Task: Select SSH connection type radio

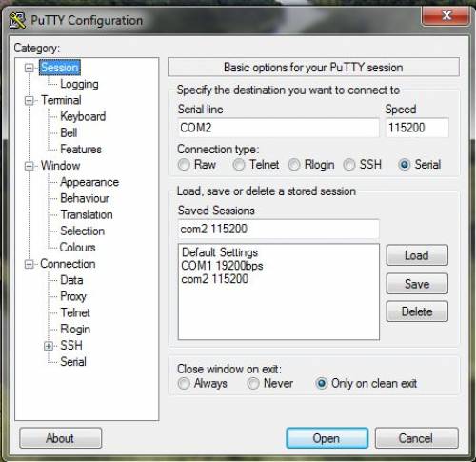Action: [x=349, y=165]
